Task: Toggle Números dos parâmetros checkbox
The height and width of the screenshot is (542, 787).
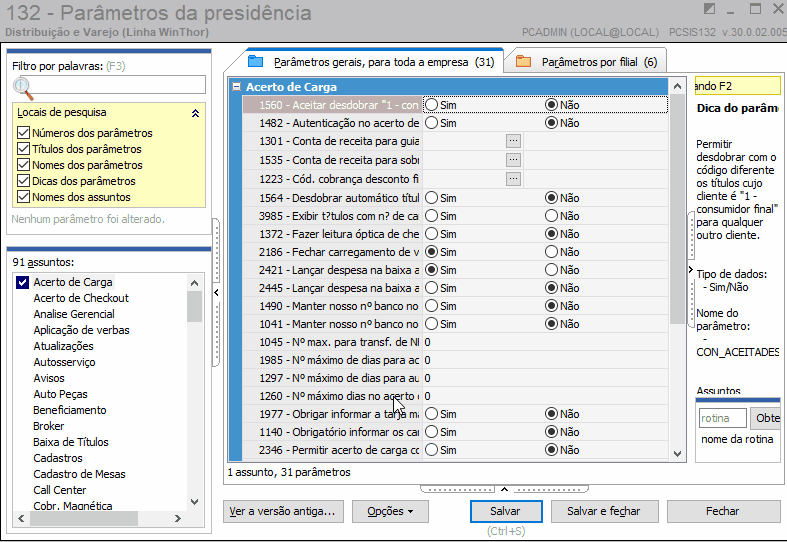Action: click(23, 133)
